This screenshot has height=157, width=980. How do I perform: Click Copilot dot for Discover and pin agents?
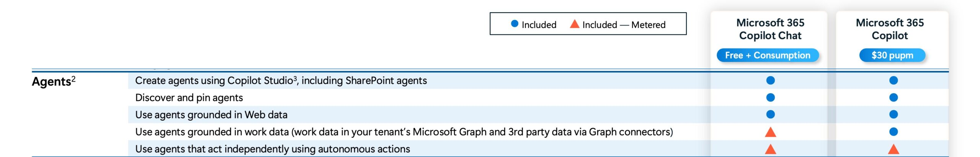click(893, 97)
